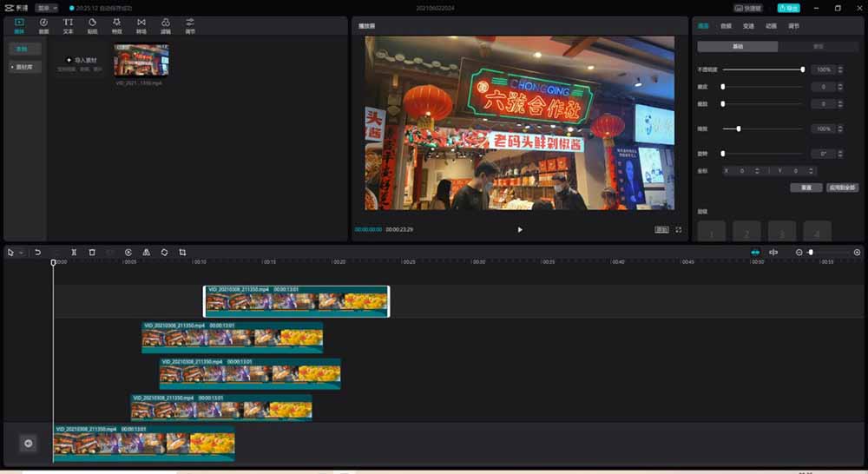
Task: Open the Audio (音频) panel tab
Action: coord(43,25)
